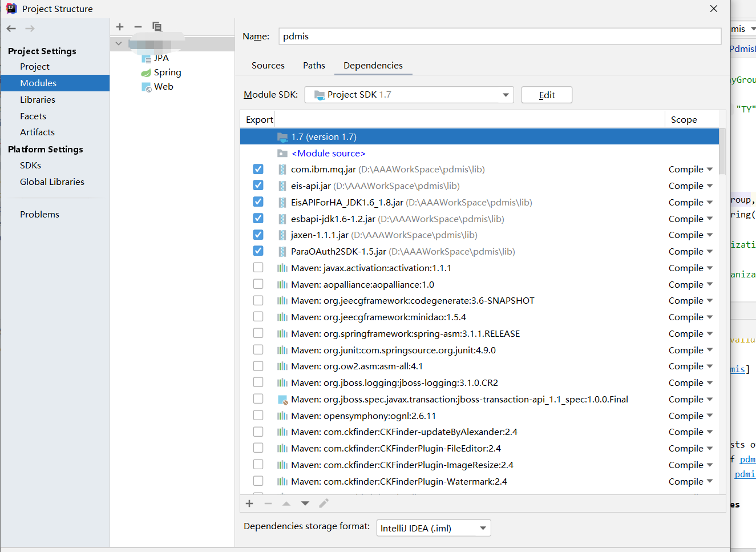Click the 1.7 SDK folder icon
The image size is (756, 552).
pyautogui.click(x=282, y=137)
